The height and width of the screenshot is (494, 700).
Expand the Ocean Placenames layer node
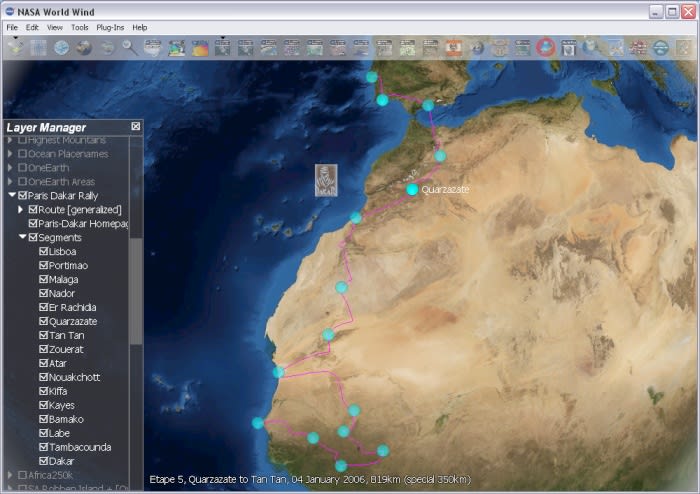pos(10,154)
